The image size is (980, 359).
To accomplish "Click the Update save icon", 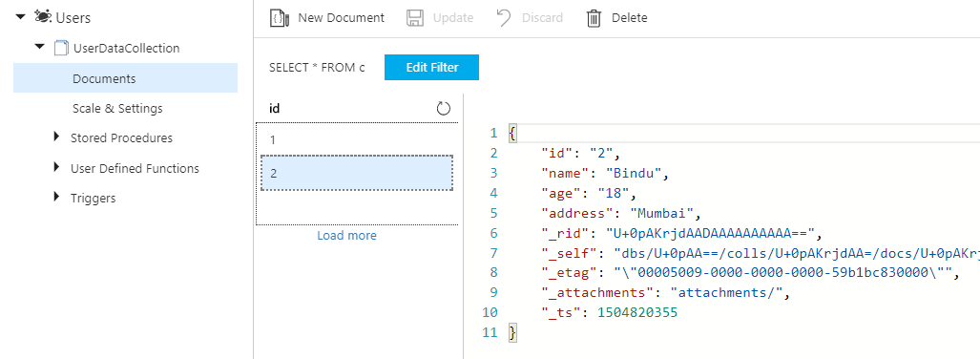I will click(x=415, y=18).
